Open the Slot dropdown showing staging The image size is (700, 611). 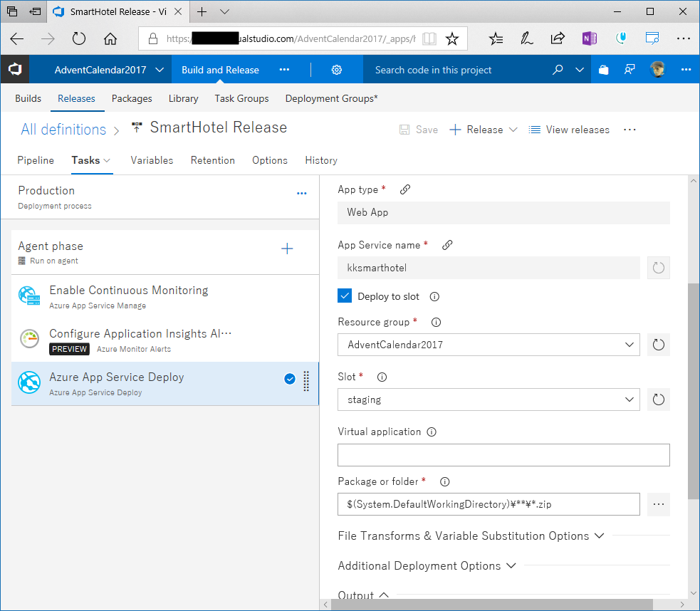click(489, 399)
